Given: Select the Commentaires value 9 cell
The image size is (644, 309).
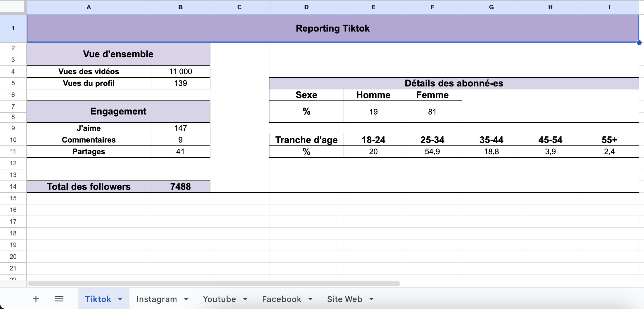Looking at the screenshot, I should point(181,140).
